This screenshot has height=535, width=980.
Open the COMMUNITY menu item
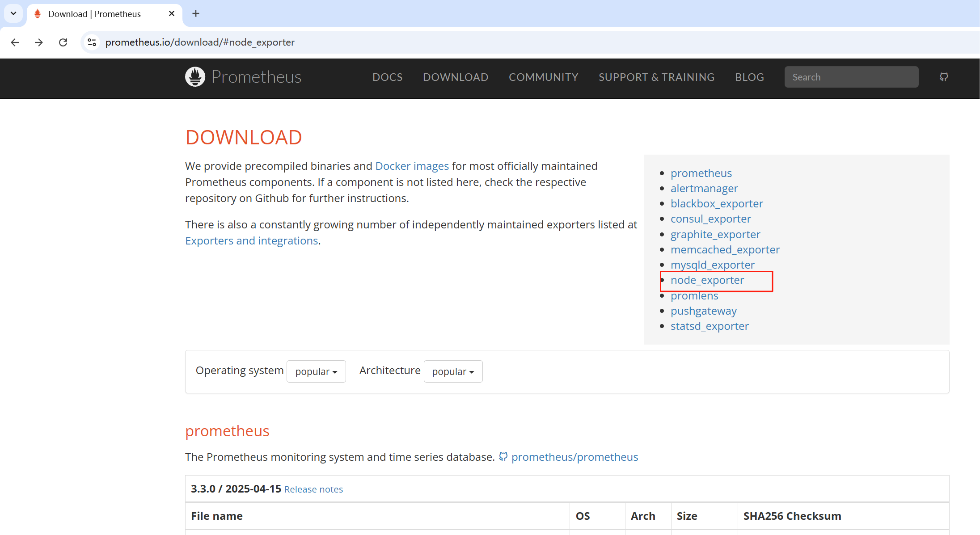pos(543,77)
